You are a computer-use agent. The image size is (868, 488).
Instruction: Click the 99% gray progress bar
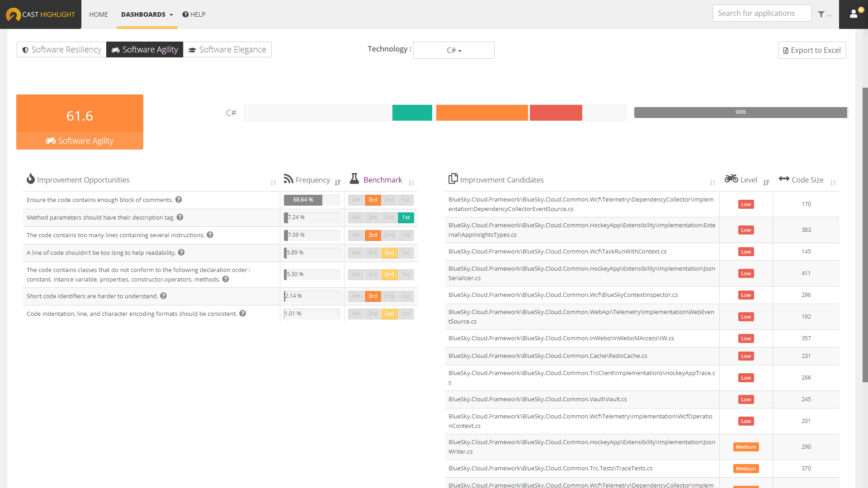tap(741, 113)
